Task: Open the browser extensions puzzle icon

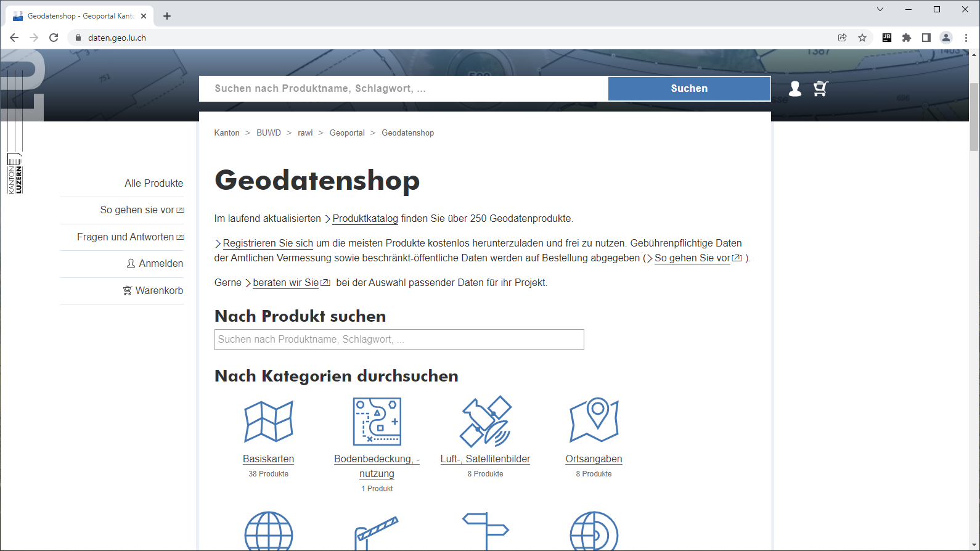Action: [x=907, y=38]
